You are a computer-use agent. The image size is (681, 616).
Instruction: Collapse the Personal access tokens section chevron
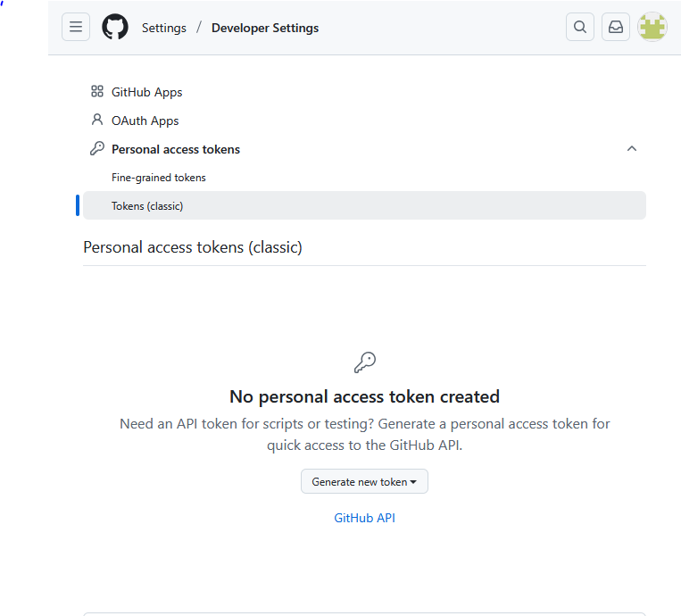(x=632, y=149)
